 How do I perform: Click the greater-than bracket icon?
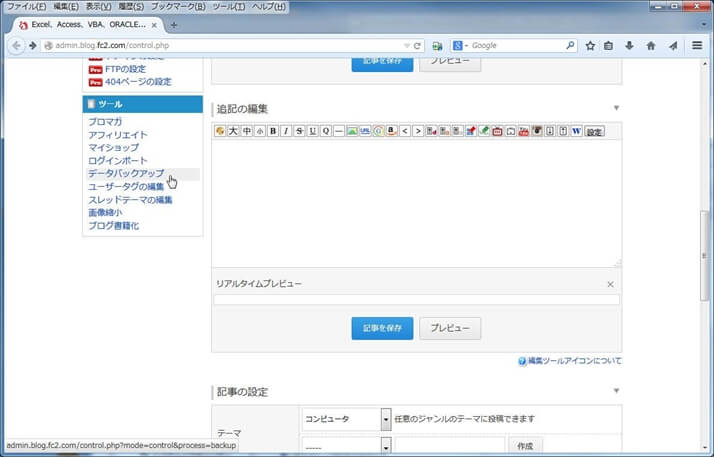(x=418, y=131)
